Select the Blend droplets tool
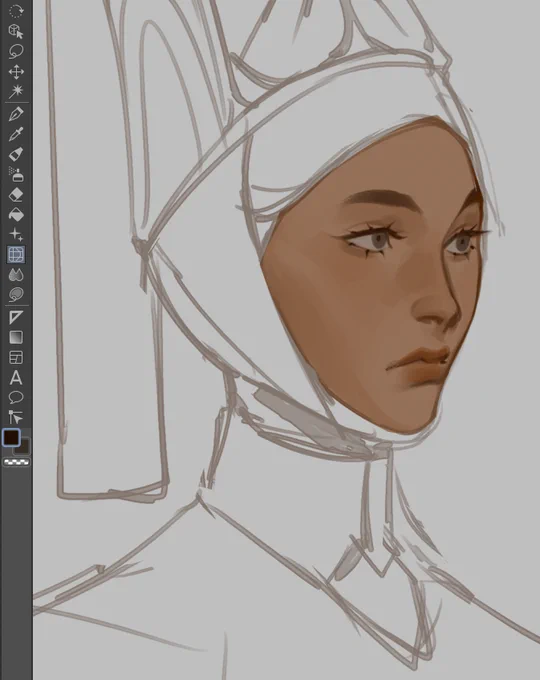This screenshot has height=680, width=540. [x=16, y=275]
